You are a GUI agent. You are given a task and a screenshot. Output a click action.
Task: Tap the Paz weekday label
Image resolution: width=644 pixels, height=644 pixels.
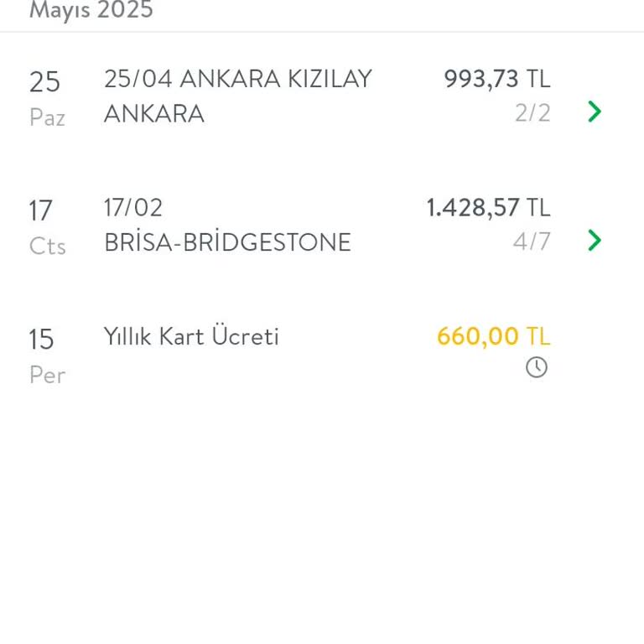click(x=47, y=117)
